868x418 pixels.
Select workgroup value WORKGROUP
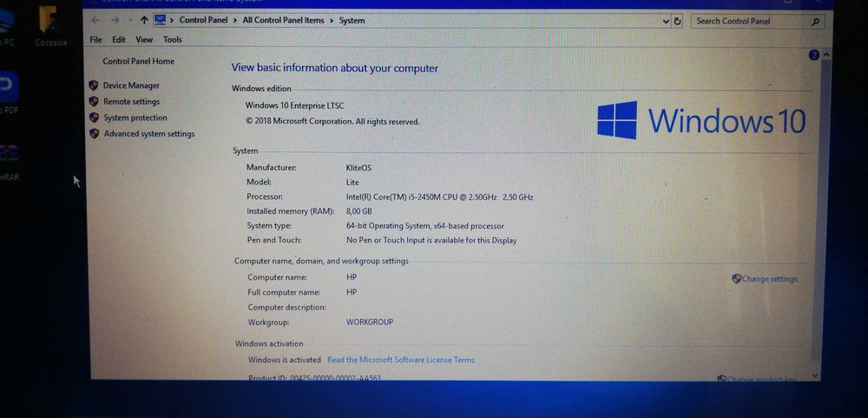(370, 322)
